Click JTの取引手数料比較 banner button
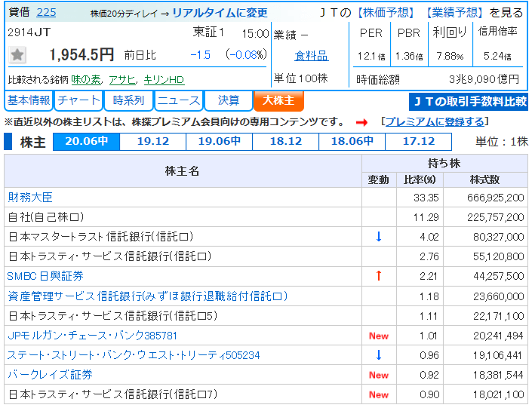Viewport: 532px width, 408px height. pyautogui.click(x=469, y=101)
